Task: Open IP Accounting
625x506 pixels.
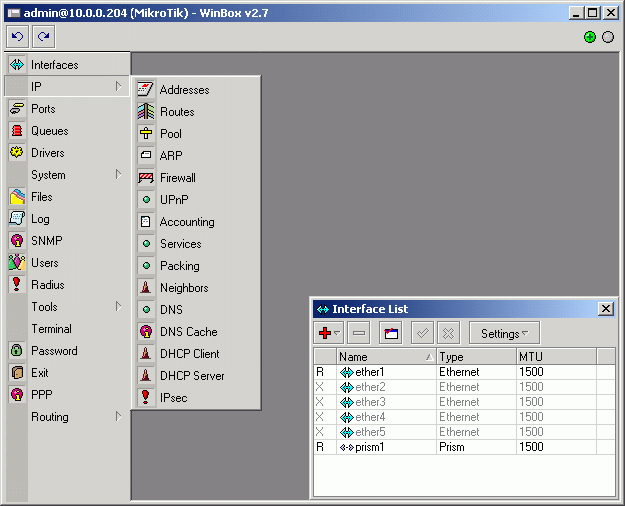Action: coord(196,222)
